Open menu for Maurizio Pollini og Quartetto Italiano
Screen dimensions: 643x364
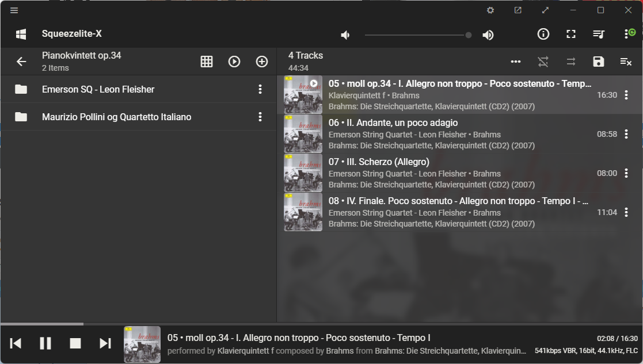260,117
